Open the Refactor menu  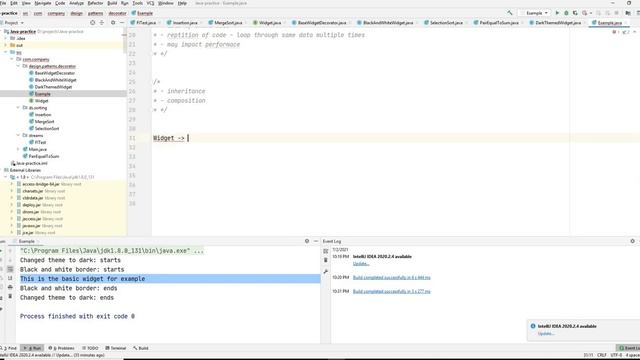[x=96, y=3]
